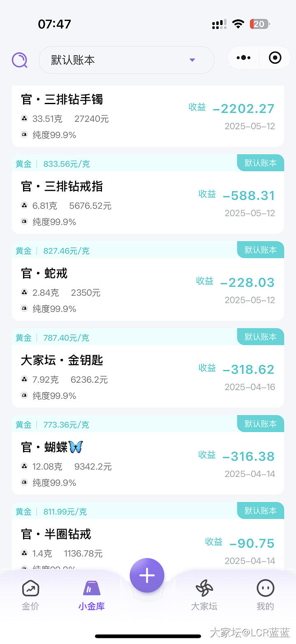Tap the -2202.27 收益 profit value
Screen dimensions: 296x644
[x=243, y=109]
